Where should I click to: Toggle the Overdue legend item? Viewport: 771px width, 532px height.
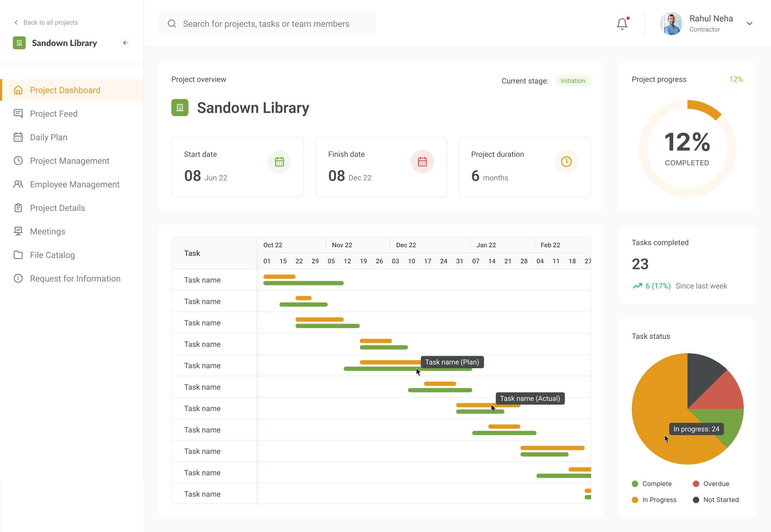pos(711,483)
